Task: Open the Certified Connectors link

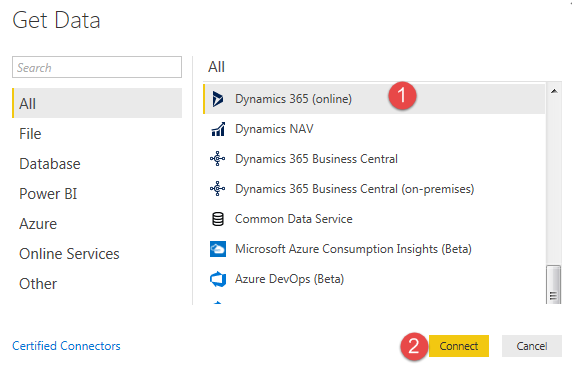Action: 66,346
